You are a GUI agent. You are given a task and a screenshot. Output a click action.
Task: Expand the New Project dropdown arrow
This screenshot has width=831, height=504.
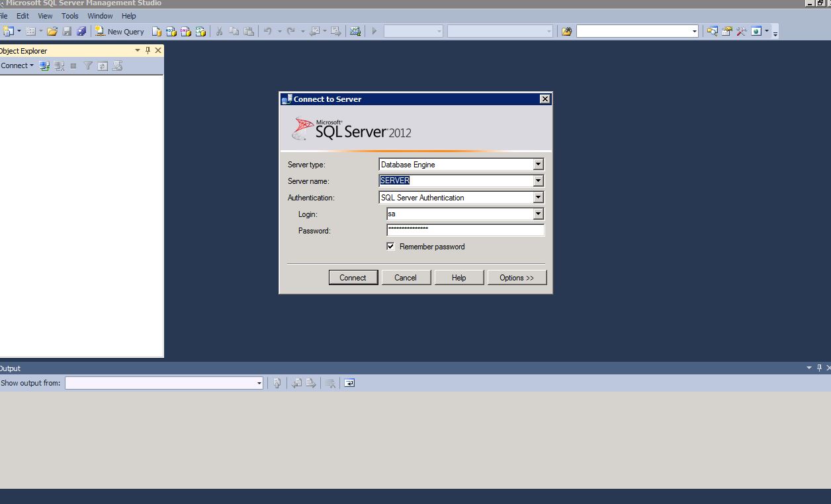click(19, 31)
